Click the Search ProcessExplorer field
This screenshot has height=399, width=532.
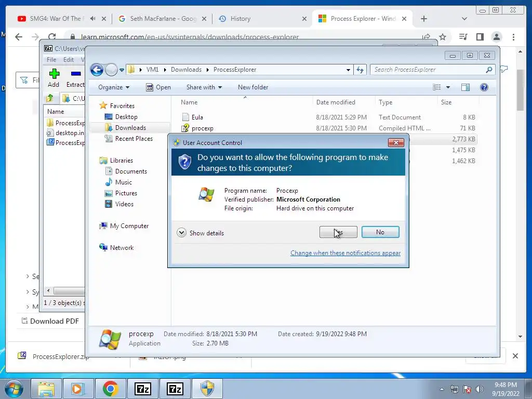(433, 70)
